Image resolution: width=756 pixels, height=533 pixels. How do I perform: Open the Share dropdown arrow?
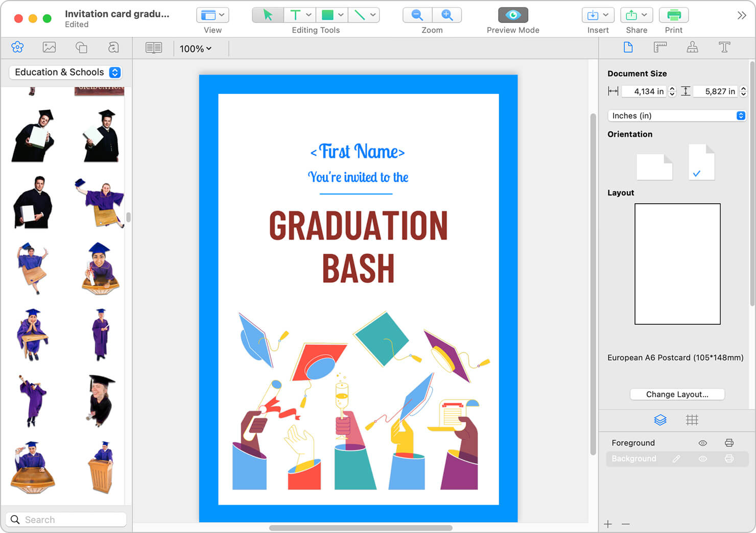[x=645, y=15]
